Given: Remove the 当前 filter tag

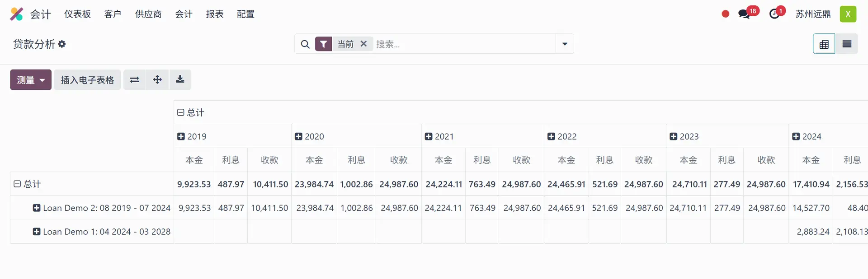Looking at the screenshot, I should [363, 44].
